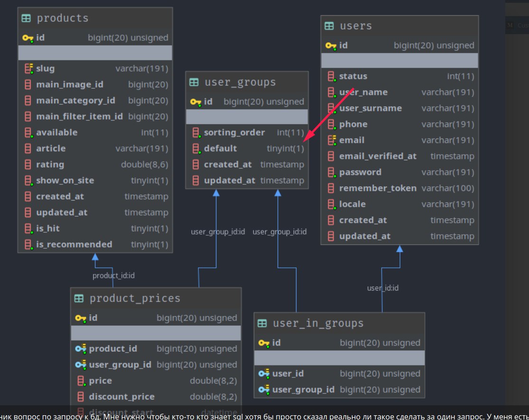Screen dimensions: 529x420
Task: Click the users table icon
Action: click(329, 26)
